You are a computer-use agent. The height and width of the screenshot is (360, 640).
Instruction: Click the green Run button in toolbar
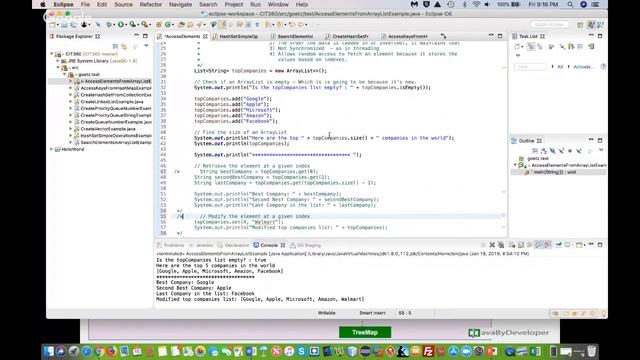pyautogui.click(x=121, y=24)
